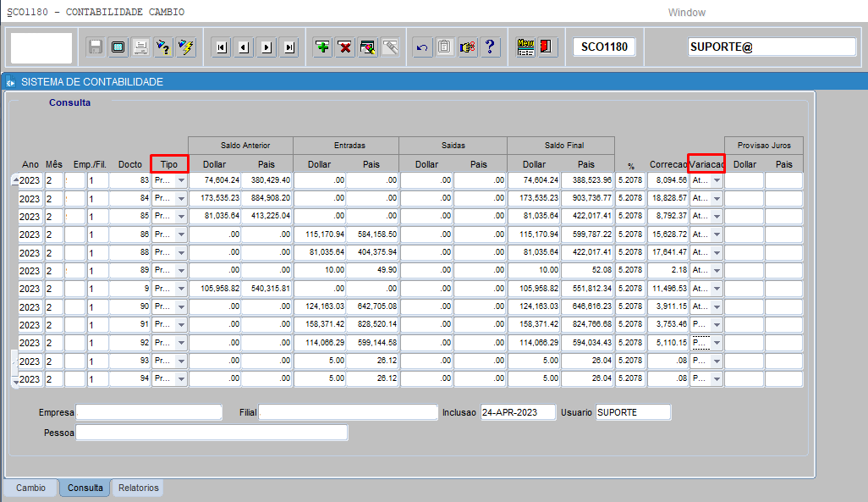Open Variacao dropdown for Docto 92
This screenshot has height=502, width=868.
717,343
